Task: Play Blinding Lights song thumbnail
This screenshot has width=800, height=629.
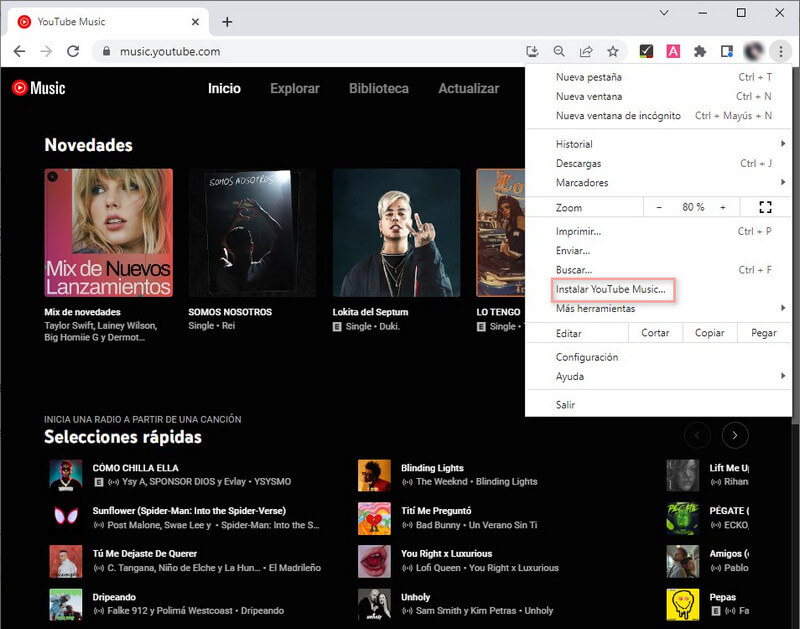Action: click(374, 475)
